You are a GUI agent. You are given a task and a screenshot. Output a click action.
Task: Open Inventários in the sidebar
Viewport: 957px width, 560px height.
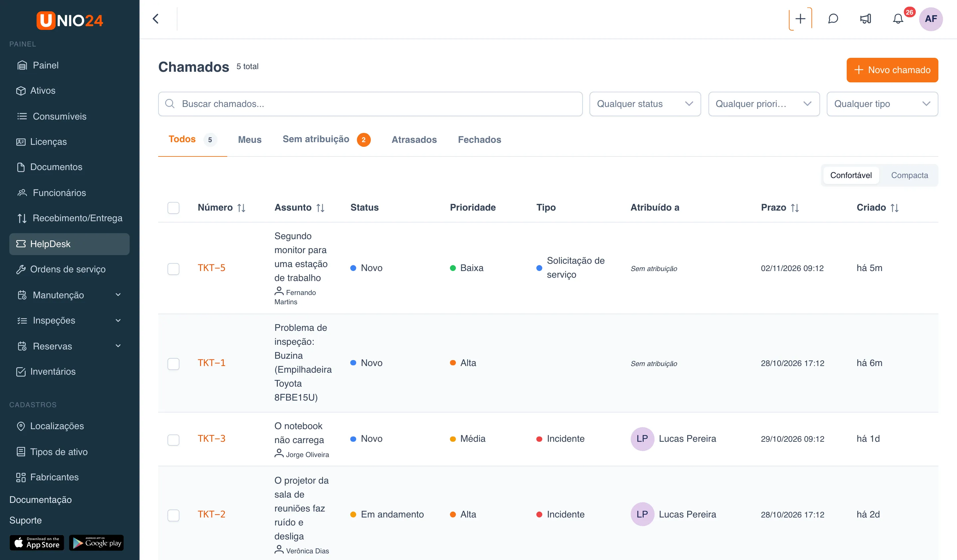pyautogui.click(x=69, y=371)
